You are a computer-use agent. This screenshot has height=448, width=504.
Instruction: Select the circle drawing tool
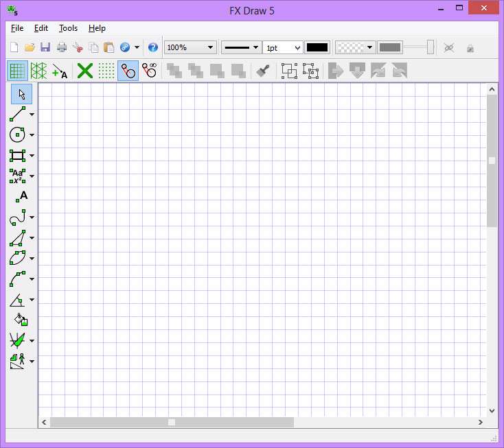coord(18,135)
